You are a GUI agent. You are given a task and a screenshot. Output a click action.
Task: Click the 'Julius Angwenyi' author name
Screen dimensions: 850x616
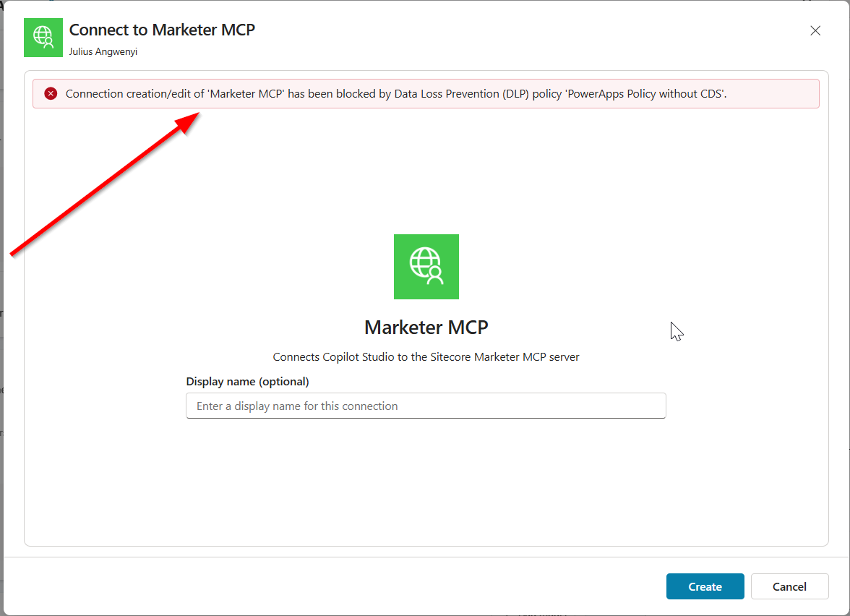[103, 51]
